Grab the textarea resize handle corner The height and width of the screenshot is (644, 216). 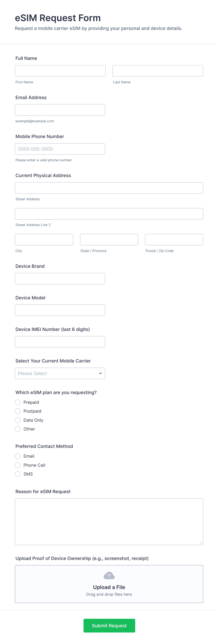tap(201, 542)
